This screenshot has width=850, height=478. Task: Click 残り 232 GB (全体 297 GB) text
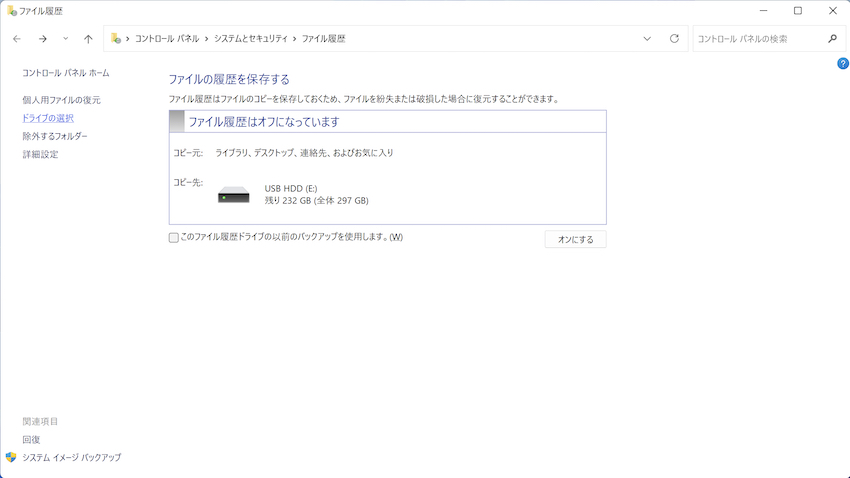pos(316,201)
